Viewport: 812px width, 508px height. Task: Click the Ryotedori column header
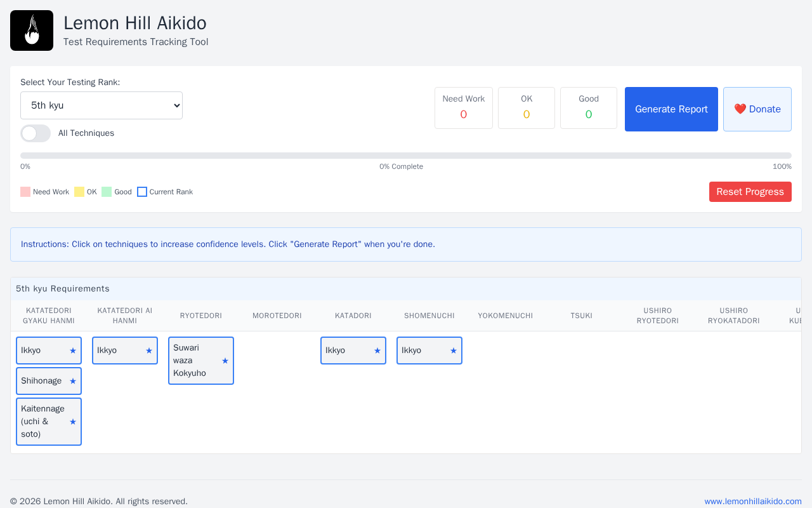[201, 316]
